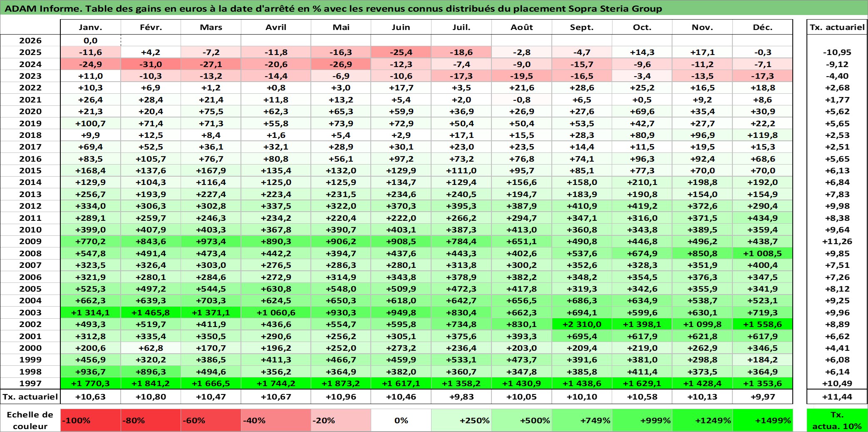Click the +2 310,0 cell for Sept. 2002
The width and height of the screenshot is (868, 432).
click(x=582, y=324)
